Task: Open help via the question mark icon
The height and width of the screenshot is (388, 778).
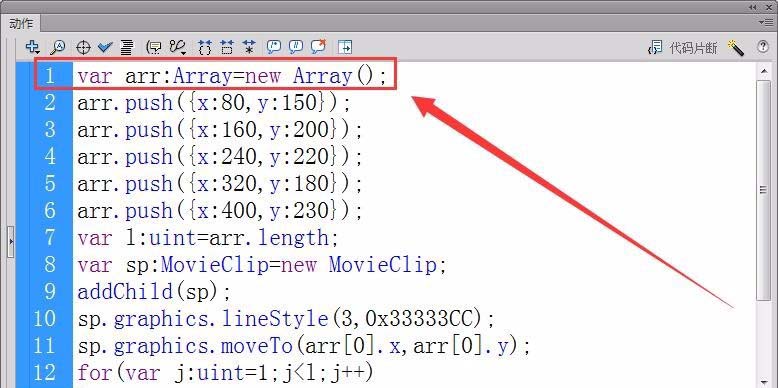Action: coord(763,47)
